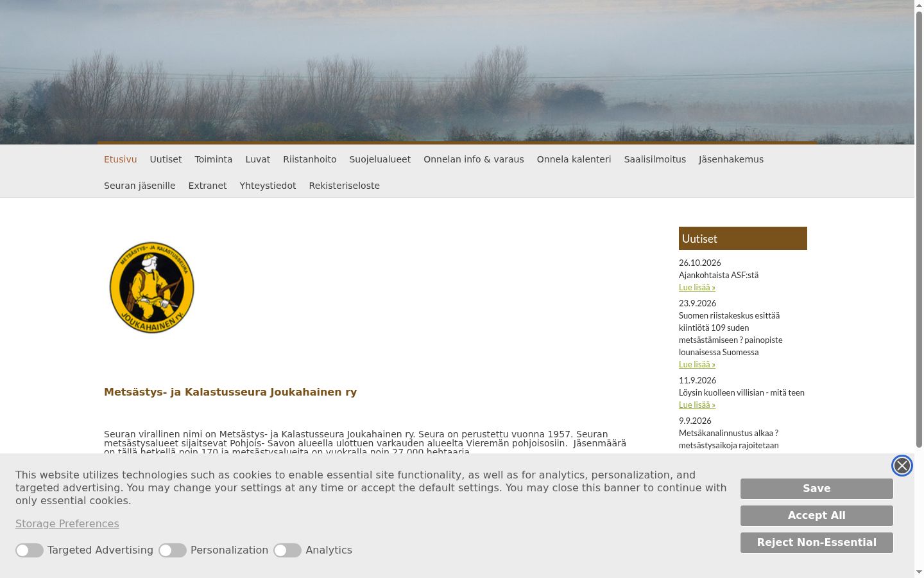Toggle Targeted Advertising switch
Image resolution: width=924 pixels, height=578 pixels.
click(30, 550)
